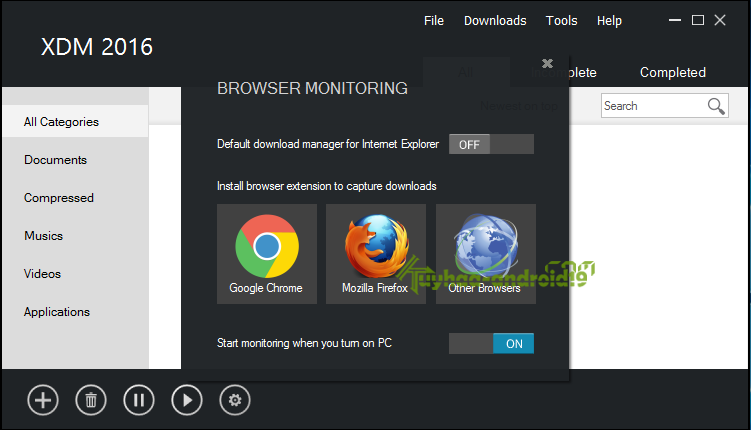The height and width of the screenshot is (430, 751).
Task: Open the Help menu
Action: point(609,21)
